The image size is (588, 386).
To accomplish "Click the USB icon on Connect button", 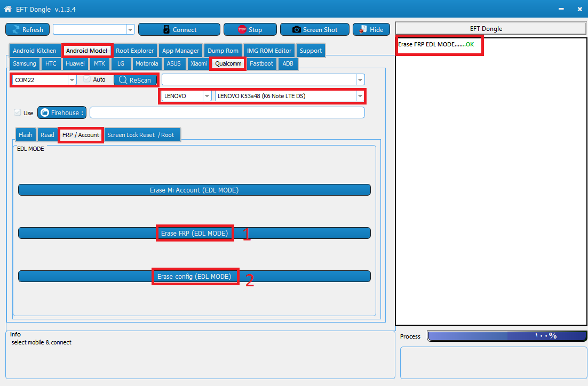I will point(166,30).
